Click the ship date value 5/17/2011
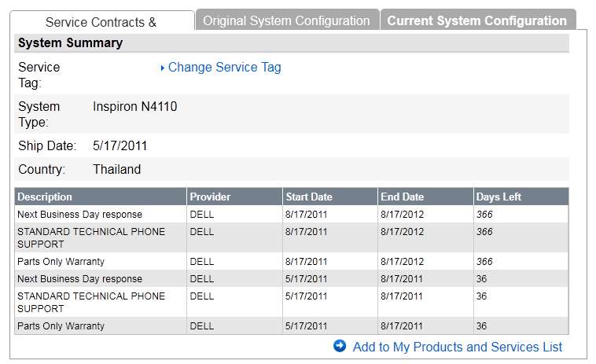Image resolution: width=596 pixels, height=364 pixels. (x=120, y=145)
